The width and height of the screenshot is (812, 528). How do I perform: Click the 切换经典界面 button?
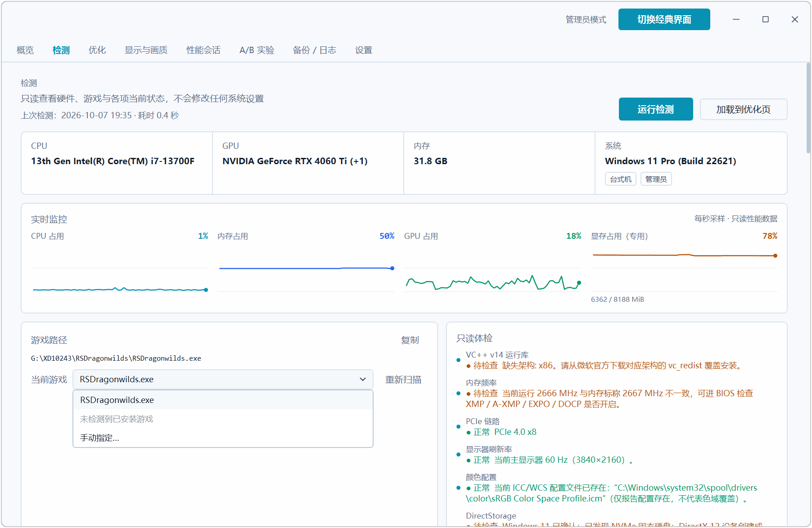tap(664, 19)
